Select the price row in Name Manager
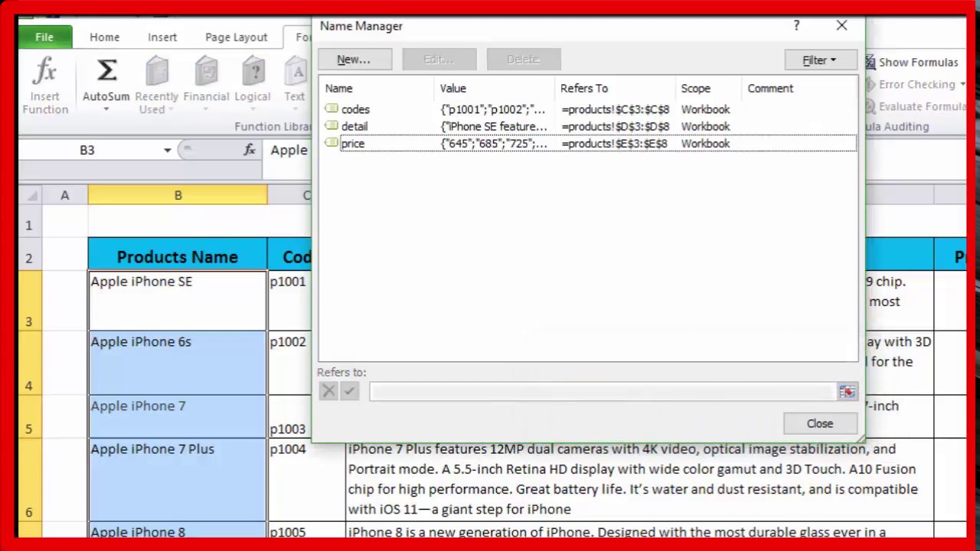 point(588,143)
